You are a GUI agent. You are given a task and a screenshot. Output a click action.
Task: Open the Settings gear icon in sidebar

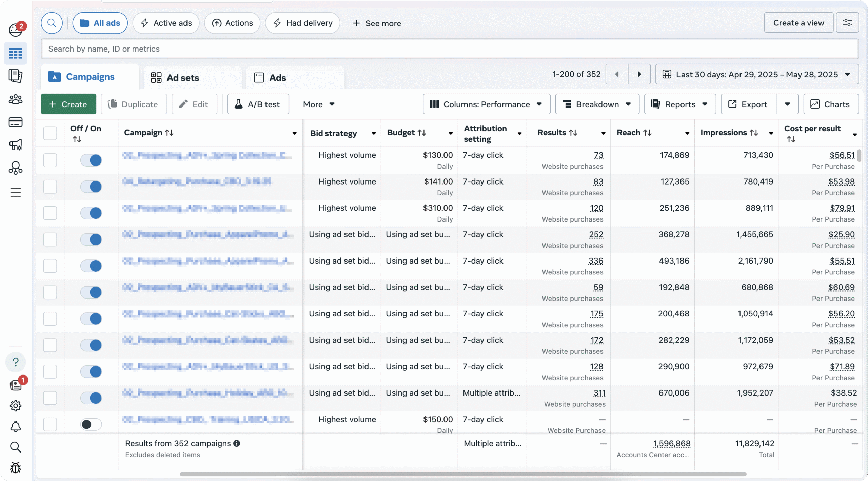click(16, 406)
